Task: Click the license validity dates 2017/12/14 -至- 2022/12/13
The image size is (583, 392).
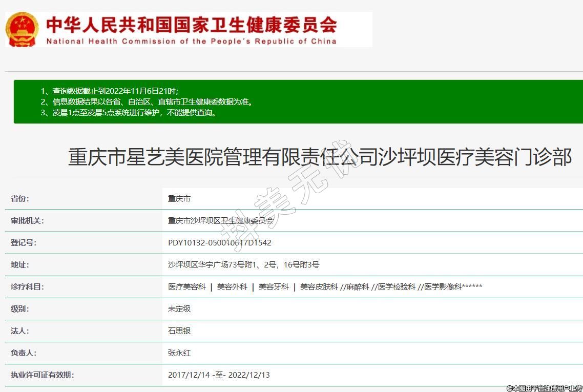Action: tap(219, 375)
